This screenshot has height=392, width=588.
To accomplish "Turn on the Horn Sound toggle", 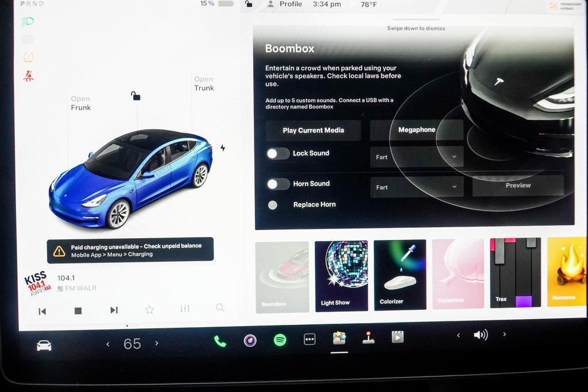I will tap(278, 184).
